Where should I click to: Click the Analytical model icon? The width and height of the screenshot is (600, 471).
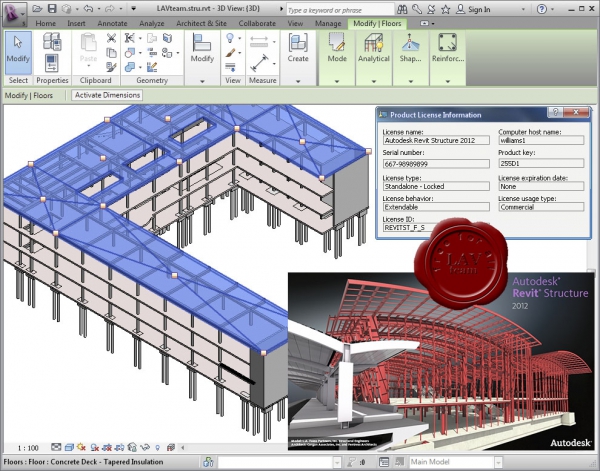[374, 42]
